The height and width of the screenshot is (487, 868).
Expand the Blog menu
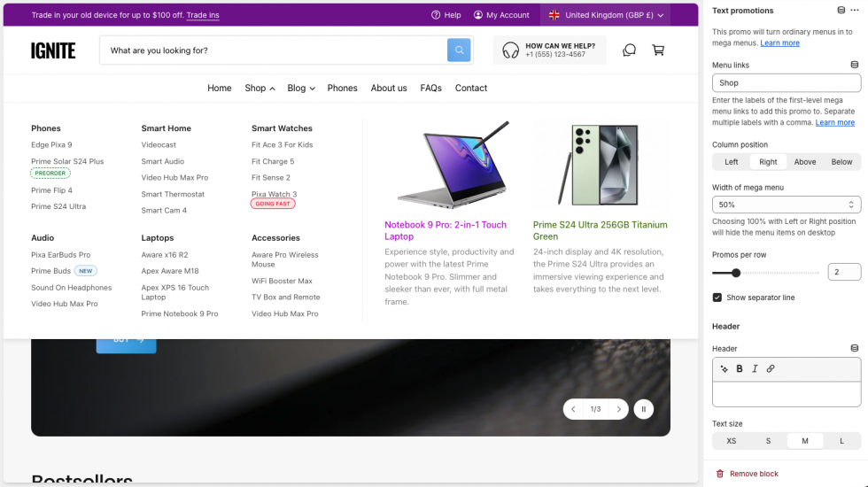click(301, 89)
